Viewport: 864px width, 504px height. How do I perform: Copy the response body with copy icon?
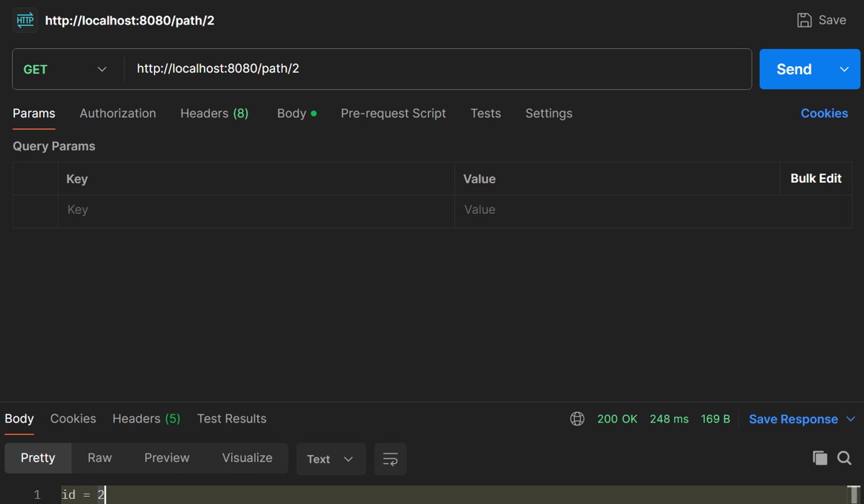(819, 458)
